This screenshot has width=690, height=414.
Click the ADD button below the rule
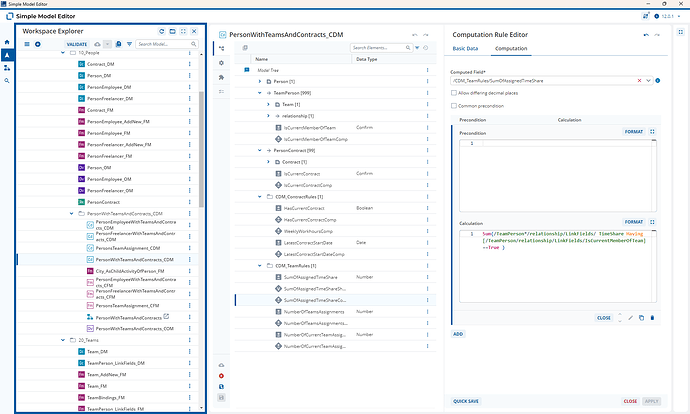(x=458, y=334)
